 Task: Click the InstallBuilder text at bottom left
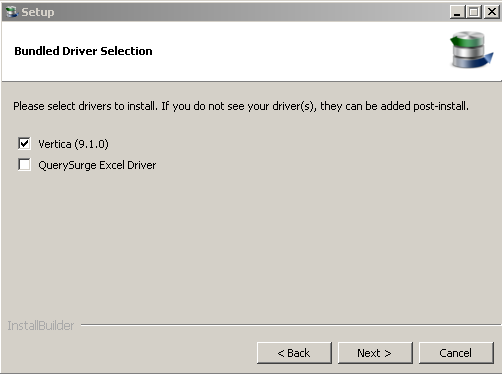(41, 325)
